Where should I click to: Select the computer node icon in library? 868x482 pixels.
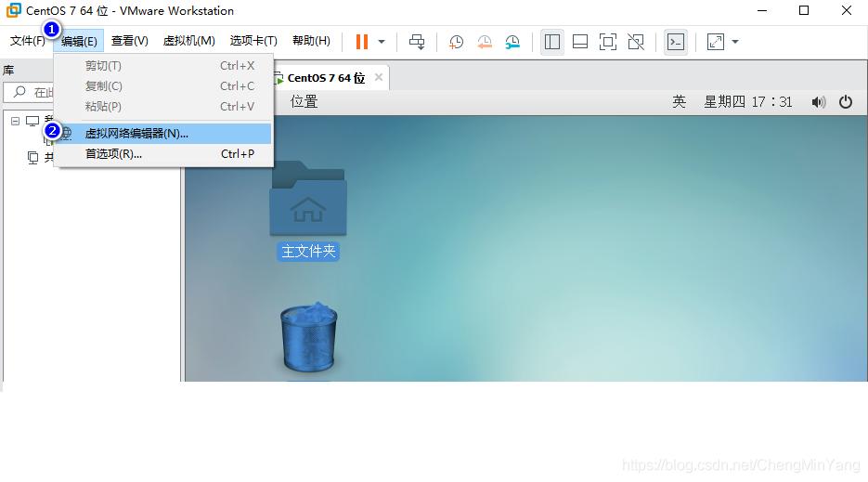(32, 121)
